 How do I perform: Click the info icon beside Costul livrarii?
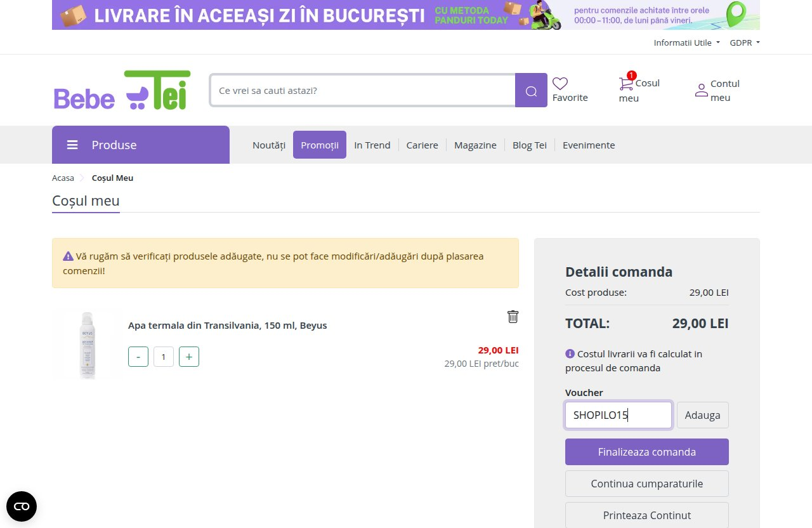point(570,353)
